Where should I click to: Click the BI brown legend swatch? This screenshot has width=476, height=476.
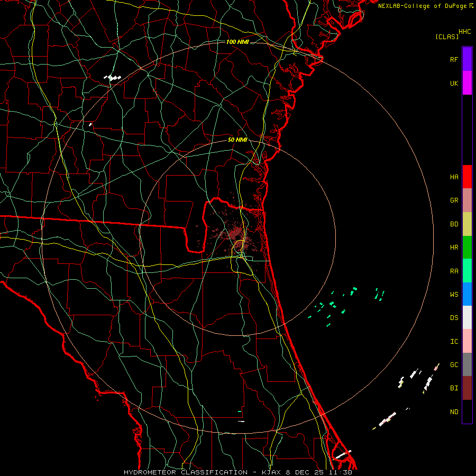[x=467, y=388]
